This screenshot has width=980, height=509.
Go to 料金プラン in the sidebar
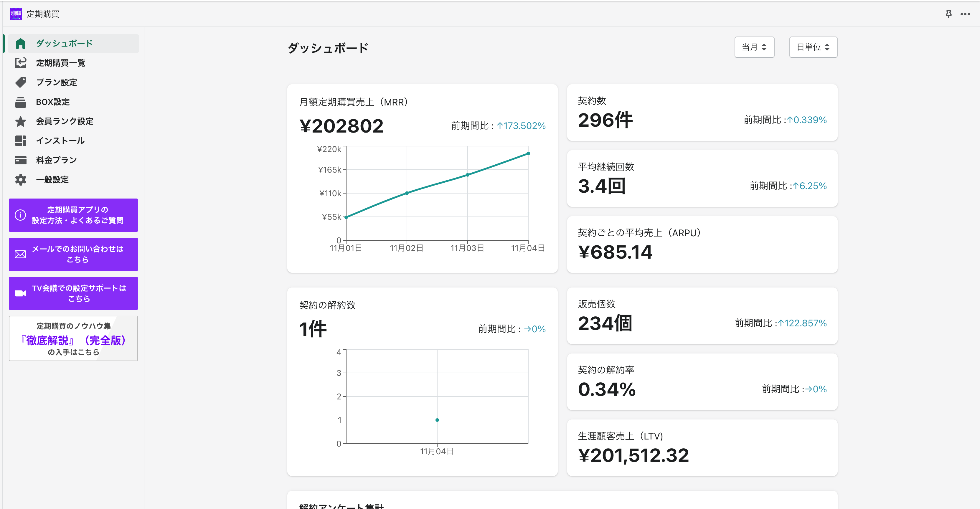(x=56, y=160)
